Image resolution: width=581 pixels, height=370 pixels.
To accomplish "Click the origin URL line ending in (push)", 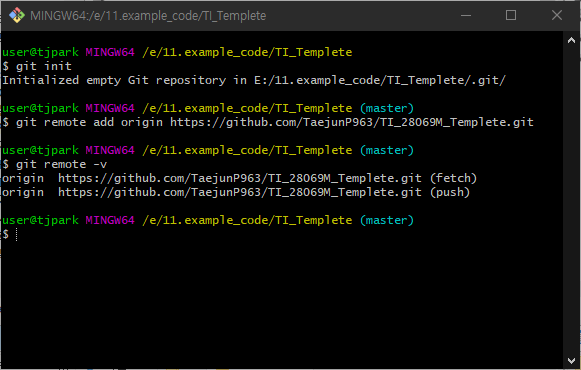I will point(236,192).
